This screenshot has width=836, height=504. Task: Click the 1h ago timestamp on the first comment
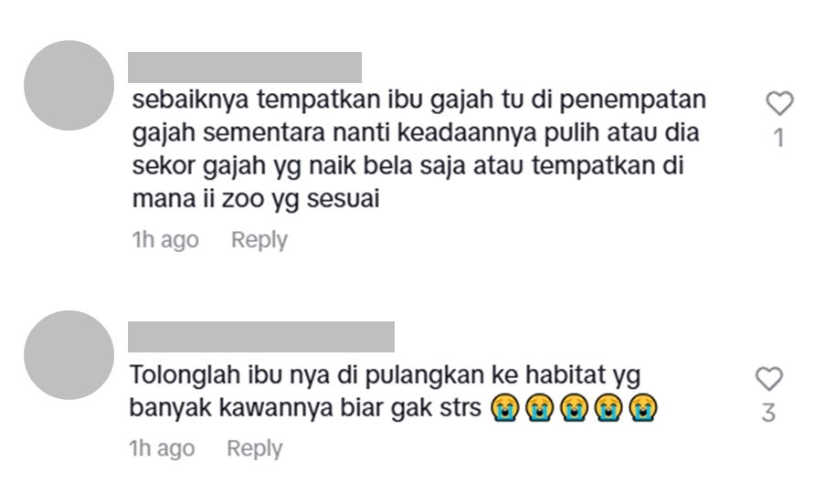coord(165,240)
